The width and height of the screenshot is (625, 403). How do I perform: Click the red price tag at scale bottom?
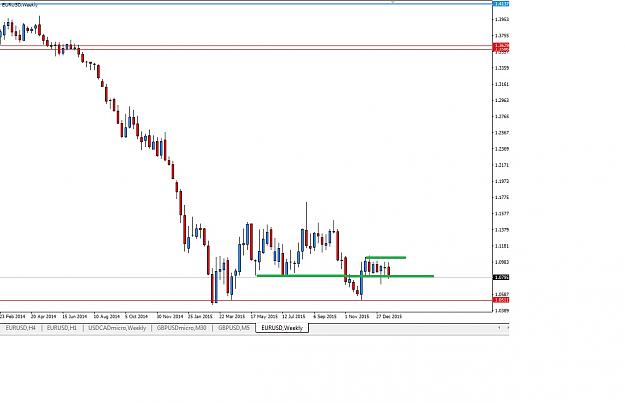point(501,300)
